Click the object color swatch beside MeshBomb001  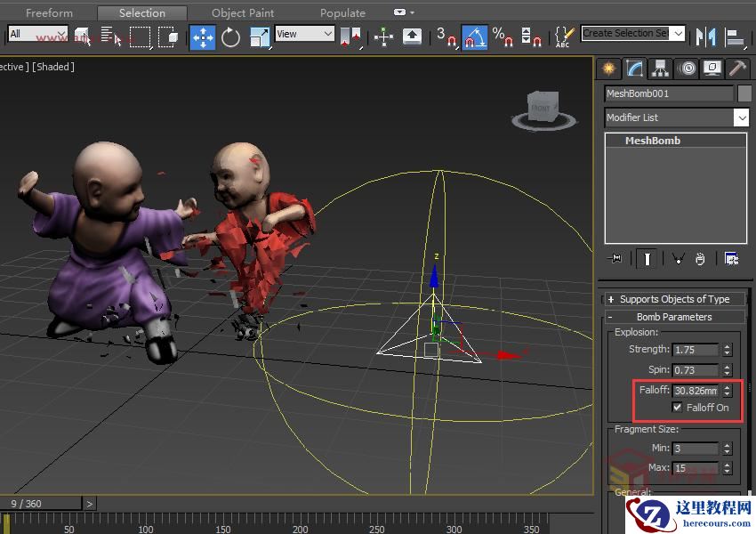click(x=744, y=93)
